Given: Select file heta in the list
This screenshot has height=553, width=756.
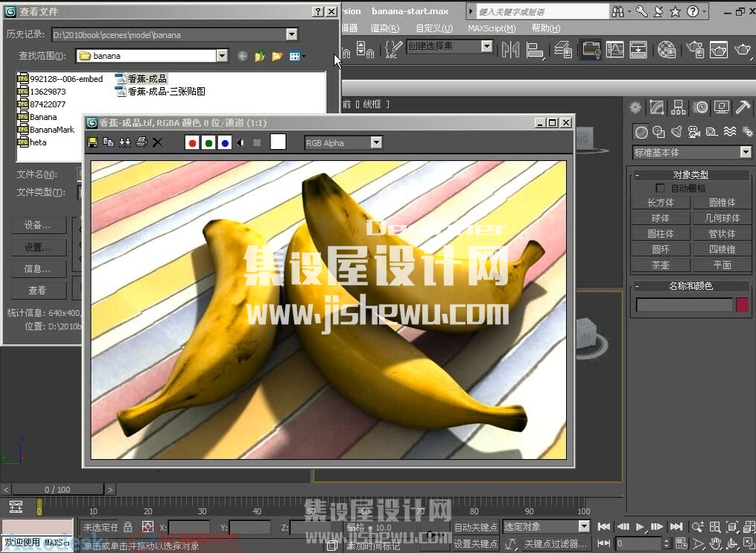Looking at the screenshot, I should pos(32,142).
